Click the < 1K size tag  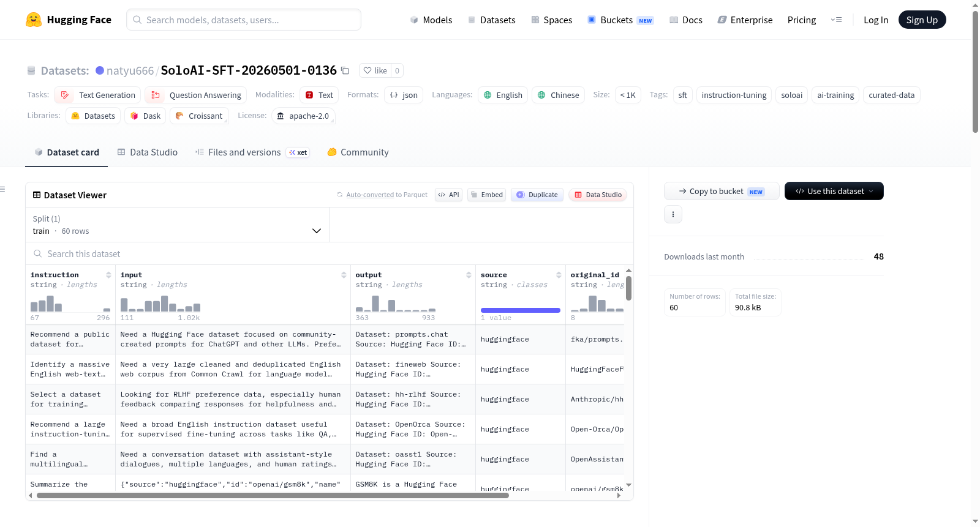[x=628, y=95]
